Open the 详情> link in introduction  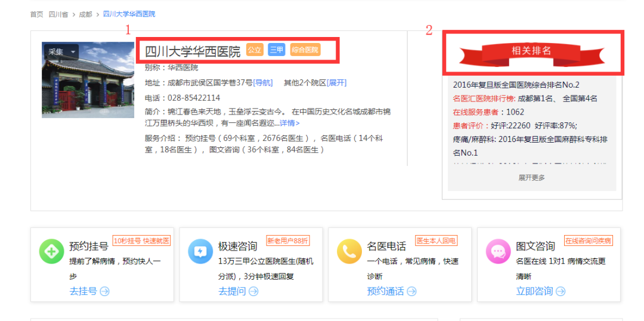click(290, 123)
